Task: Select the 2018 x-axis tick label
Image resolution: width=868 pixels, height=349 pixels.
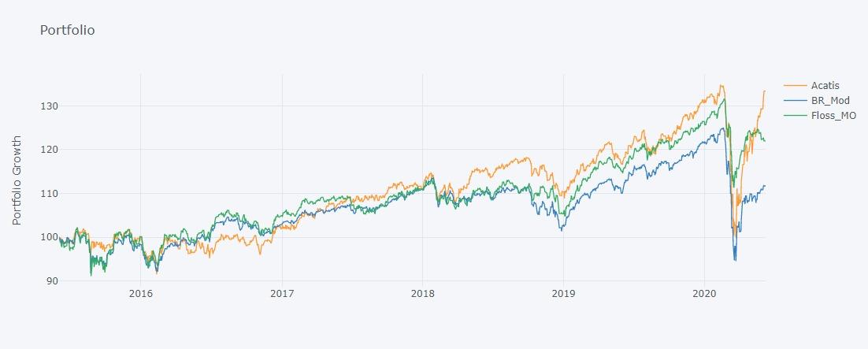Action: (422, 294)
